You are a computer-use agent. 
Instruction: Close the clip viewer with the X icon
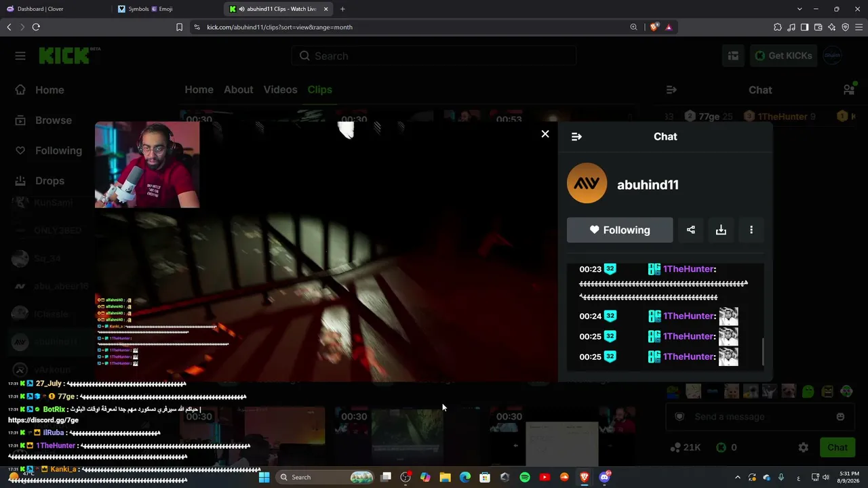[x=545, y=134]
